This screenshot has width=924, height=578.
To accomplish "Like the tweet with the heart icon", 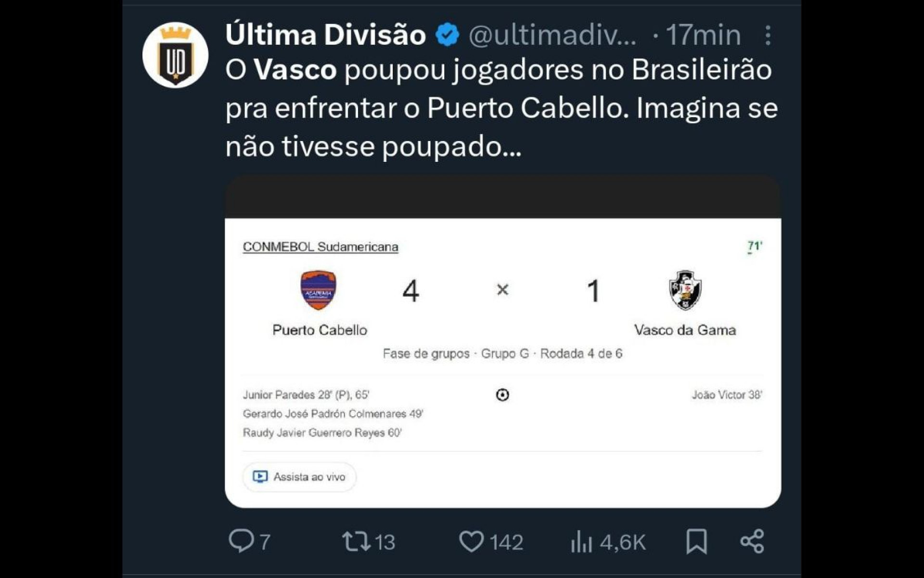I will click(474, 541).
